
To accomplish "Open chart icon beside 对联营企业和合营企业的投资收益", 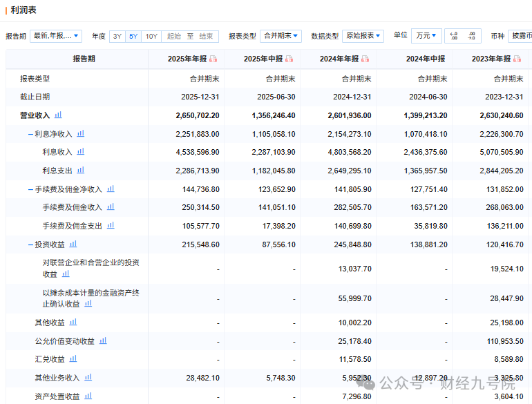I will [66, 273].
